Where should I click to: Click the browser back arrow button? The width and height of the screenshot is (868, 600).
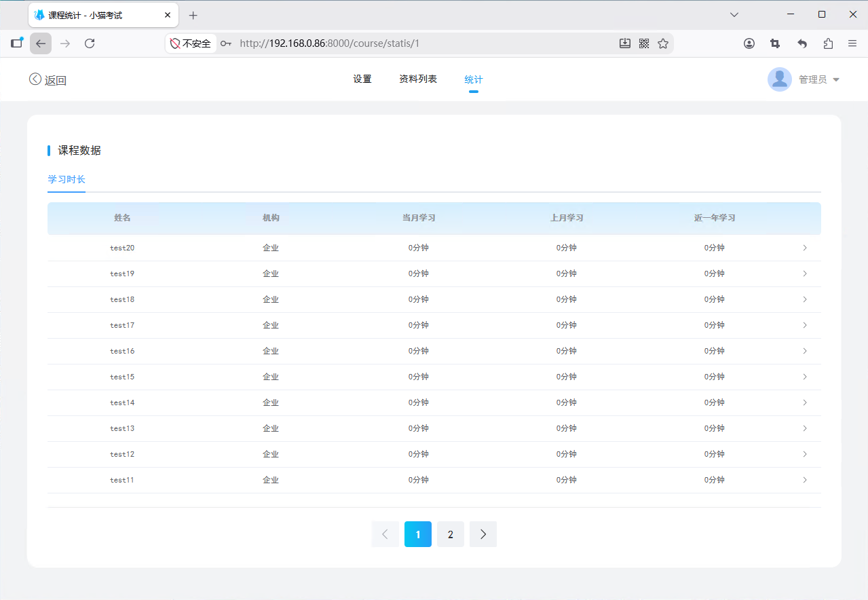41,43
